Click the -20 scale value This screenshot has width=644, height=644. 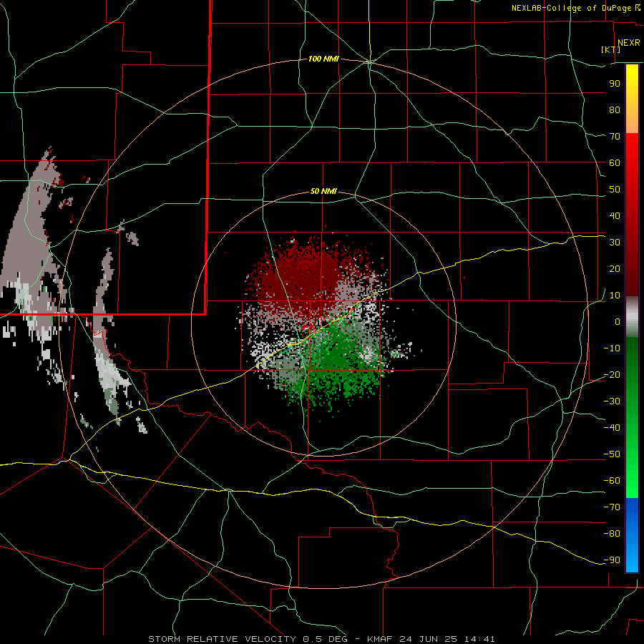[612, 374]
